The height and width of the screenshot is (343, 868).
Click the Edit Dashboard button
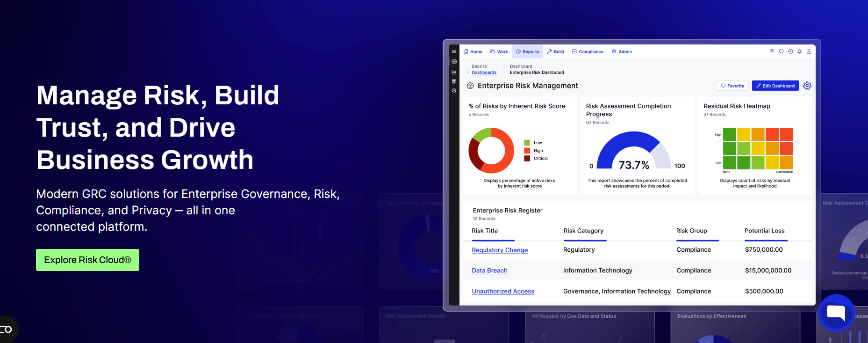click(775, 86)
